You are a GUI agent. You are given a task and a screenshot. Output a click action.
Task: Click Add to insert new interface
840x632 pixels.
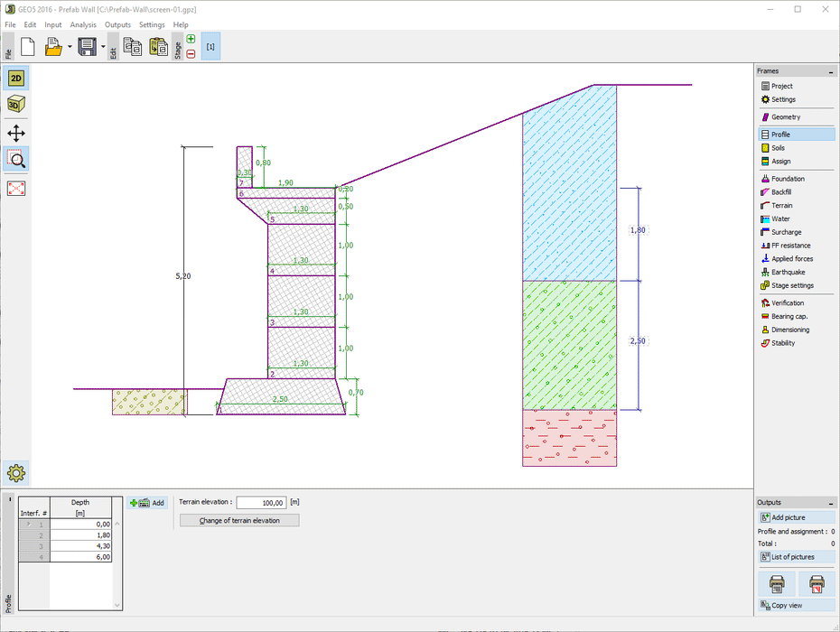click(148, 503)
